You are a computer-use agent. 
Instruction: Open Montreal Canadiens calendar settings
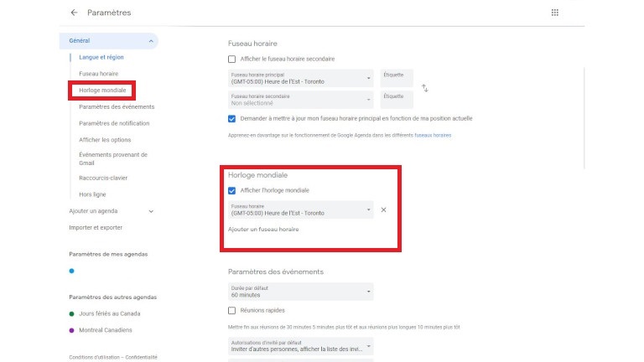pyautogui.click(x=106, y=330)
